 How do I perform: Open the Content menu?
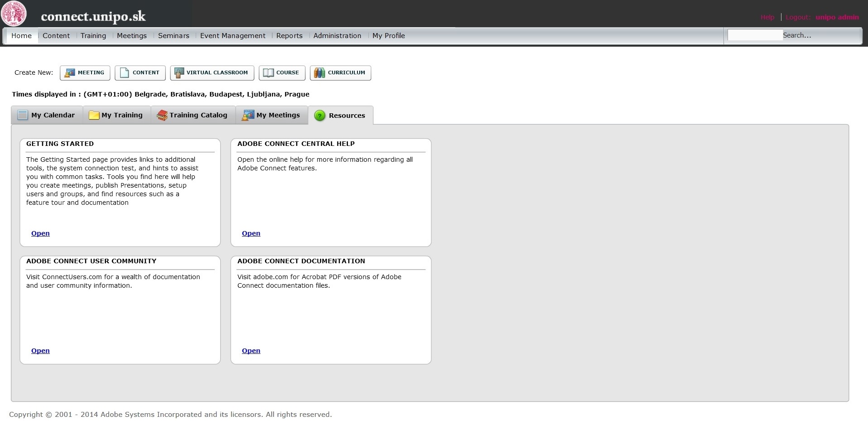point(56,36)
